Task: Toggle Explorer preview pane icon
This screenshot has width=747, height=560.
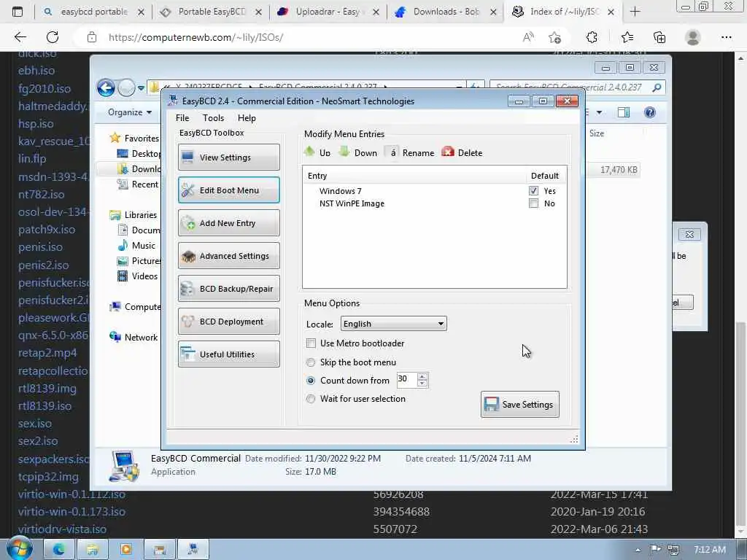Action: pyautogui.click(x=623, y=112)
